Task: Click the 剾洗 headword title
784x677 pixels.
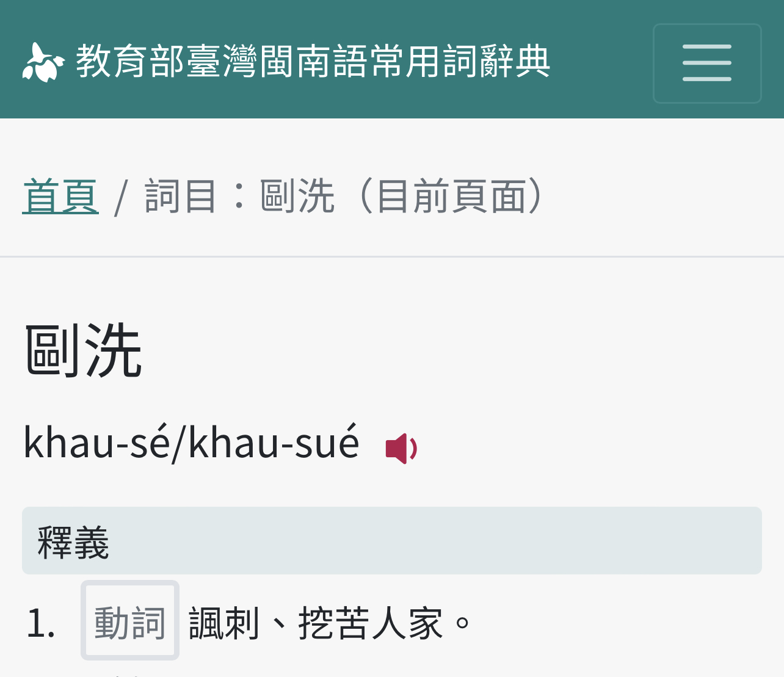Action: coord(83,350)
